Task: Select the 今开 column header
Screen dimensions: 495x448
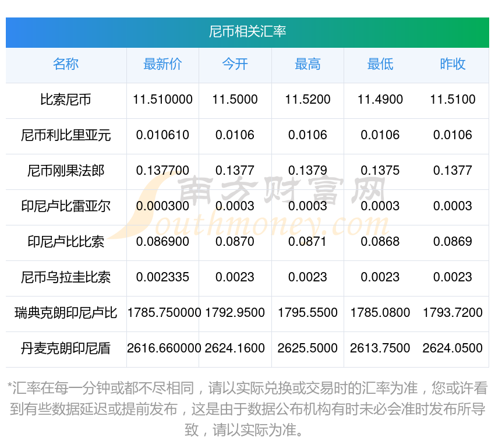Action: click(x=235, y=64)
